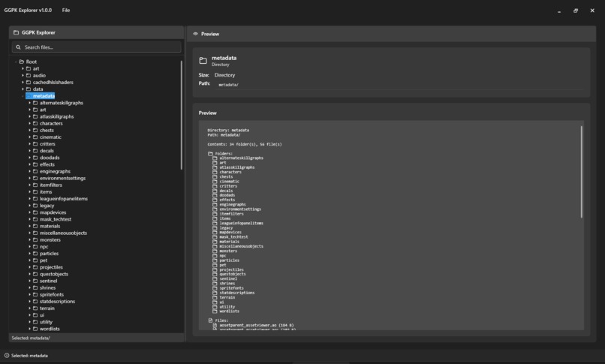Expand the characters folder arrow

[30, 123]
